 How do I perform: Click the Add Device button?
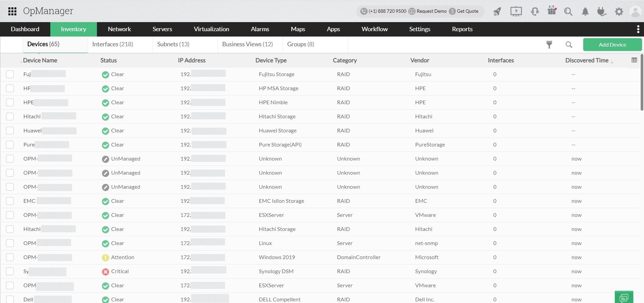(612, 44)
